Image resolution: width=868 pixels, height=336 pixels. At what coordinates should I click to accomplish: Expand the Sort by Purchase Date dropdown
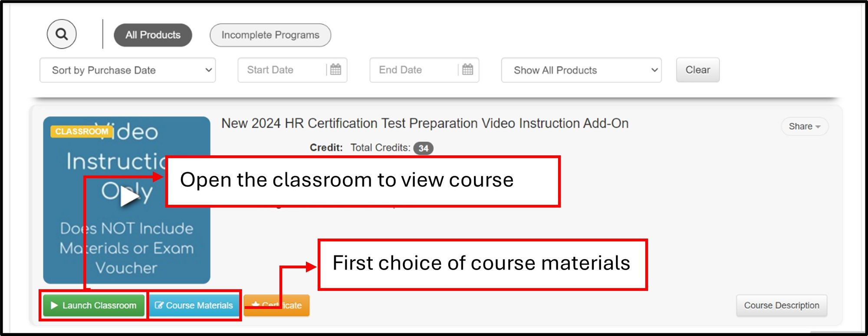point(127,70)
